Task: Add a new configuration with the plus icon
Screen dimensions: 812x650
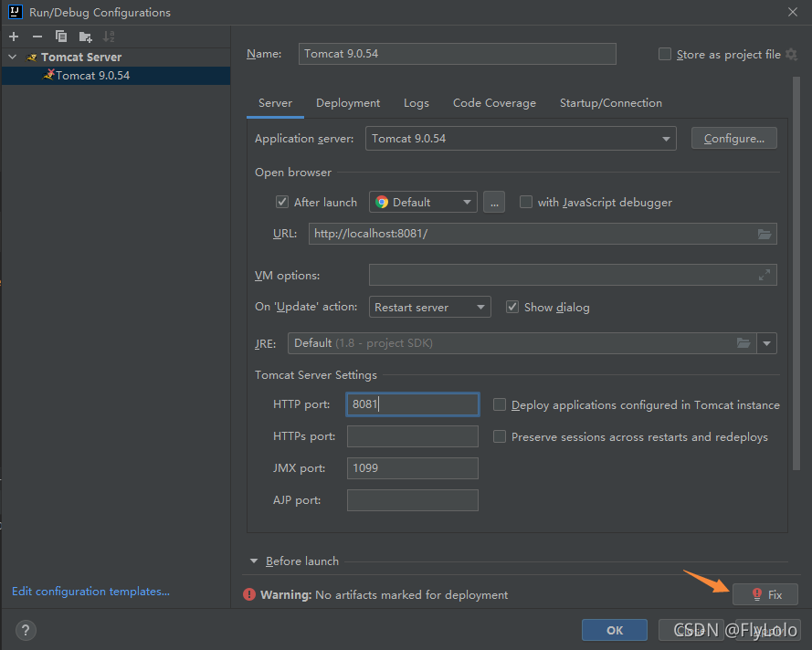Action: [14, 37]
